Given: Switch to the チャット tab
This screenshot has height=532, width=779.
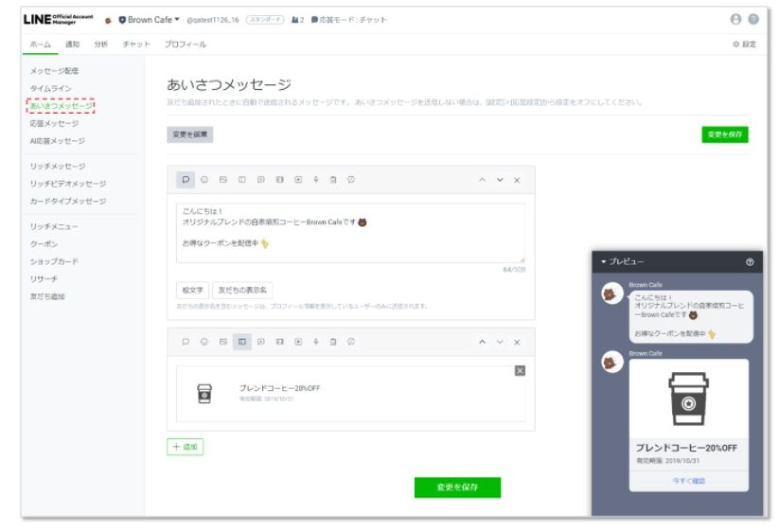Looking at the screenshot, I should [136, 44].
